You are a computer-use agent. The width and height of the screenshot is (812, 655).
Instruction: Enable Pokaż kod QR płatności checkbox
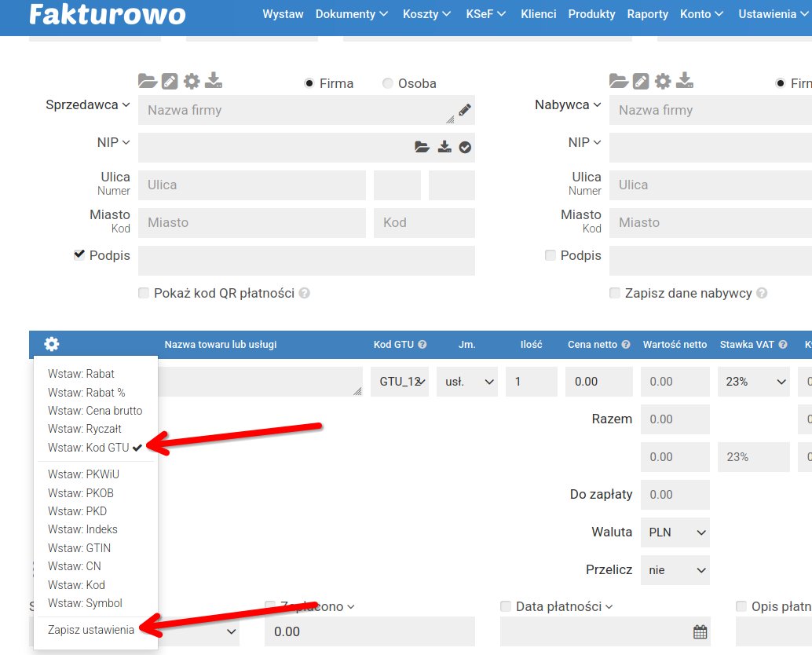coord(144,293)
